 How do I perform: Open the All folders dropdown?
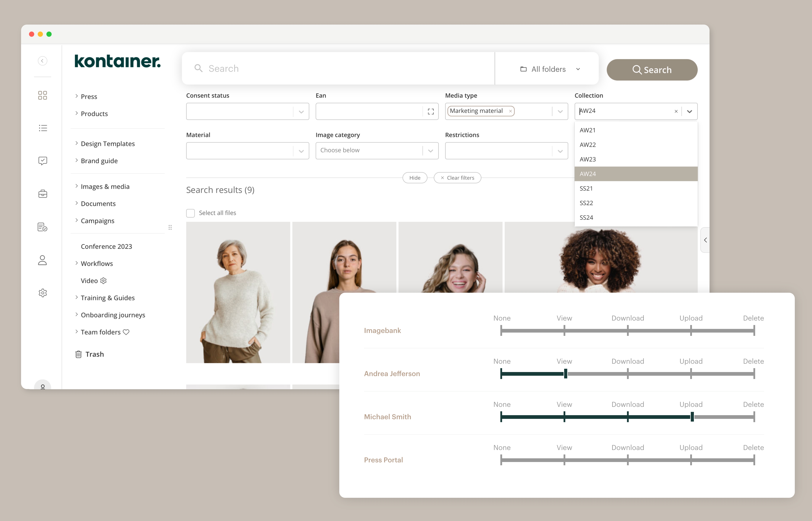point(549,69)
